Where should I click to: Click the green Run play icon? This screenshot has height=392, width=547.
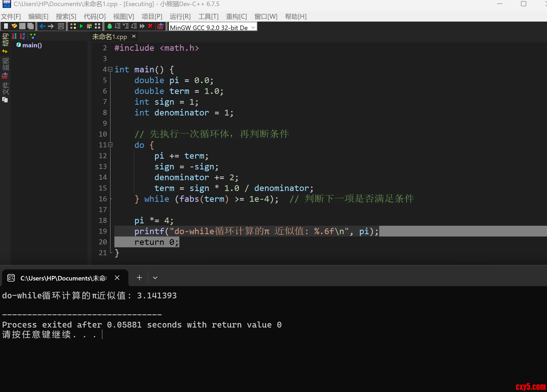pyautogui.click(x=81, y=26)
